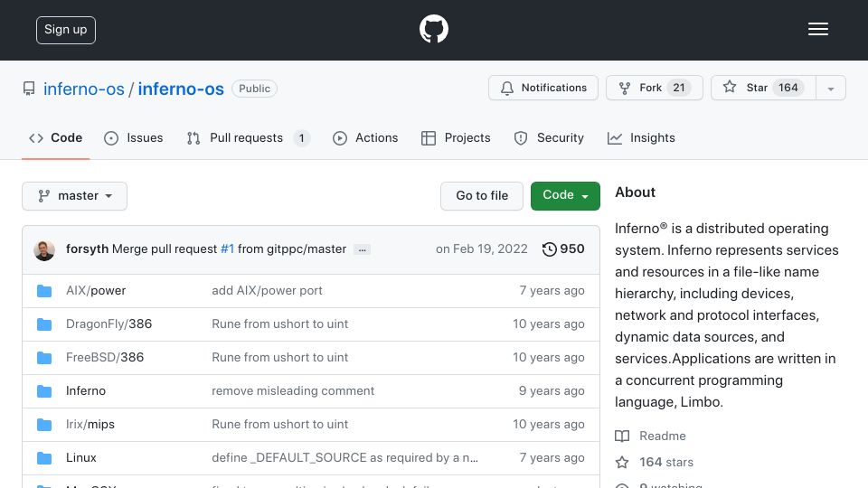Click the Public badge
Viewport: 868px width, 488px height.
[254, 89]
